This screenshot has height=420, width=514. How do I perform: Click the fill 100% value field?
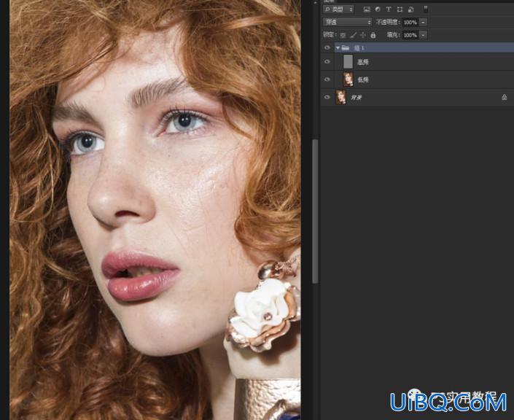410,35
